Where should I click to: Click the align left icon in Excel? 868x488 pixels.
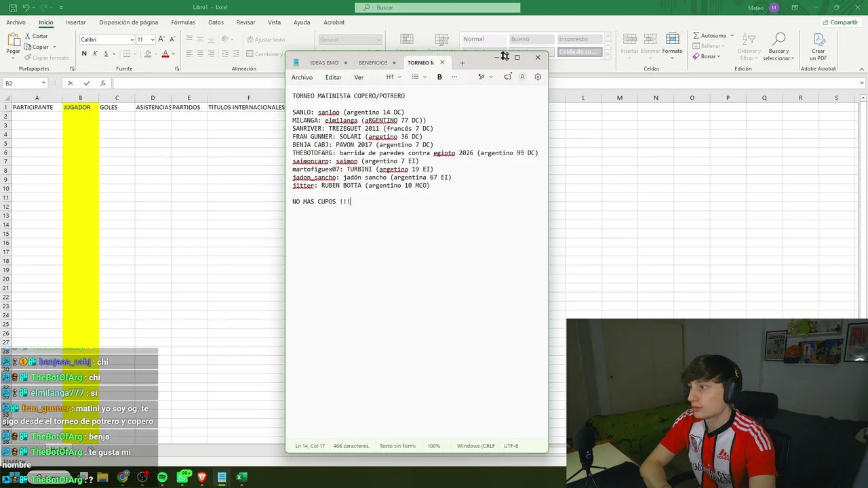click(x=190, y=54)
